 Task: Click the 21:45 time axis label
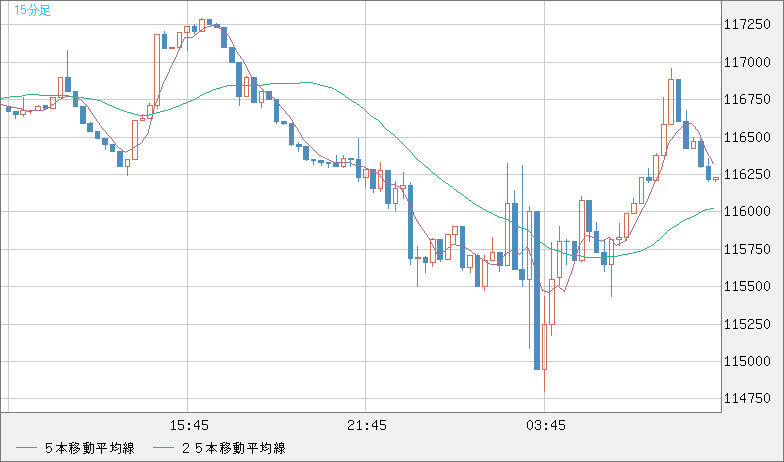tap(367, 426)
